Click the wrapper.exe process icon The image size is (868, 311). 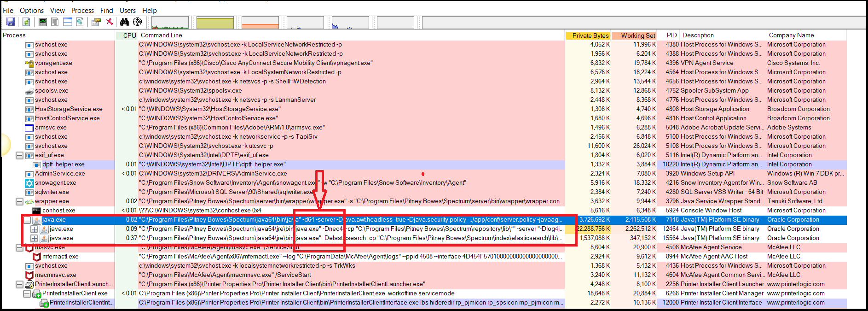click(x=29, y=201)
